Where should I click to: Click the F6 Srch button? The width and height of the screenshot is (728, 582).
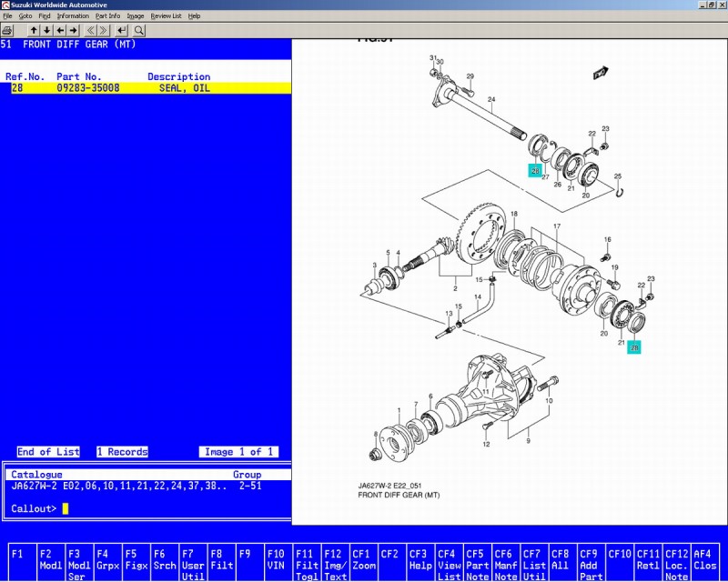[165, 562]
